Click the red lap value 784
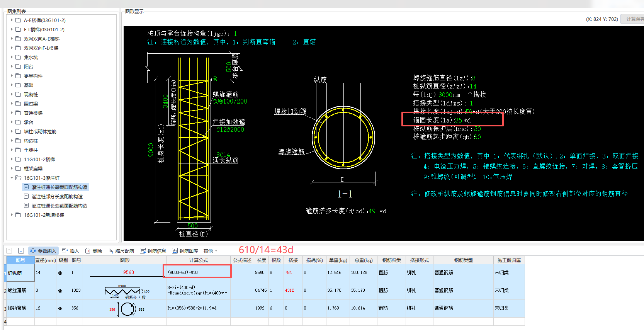This screenshot has height=330, width=644. coord(289,272)
